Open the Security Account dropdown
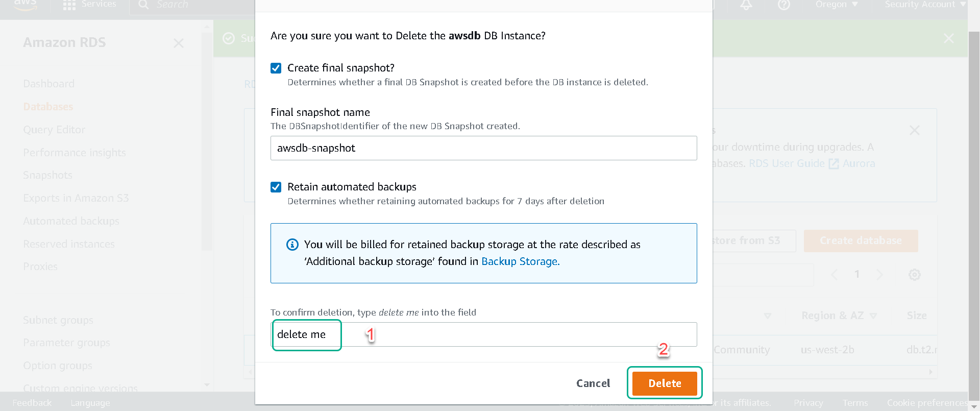The image size is (980, 411). [925, 5]
